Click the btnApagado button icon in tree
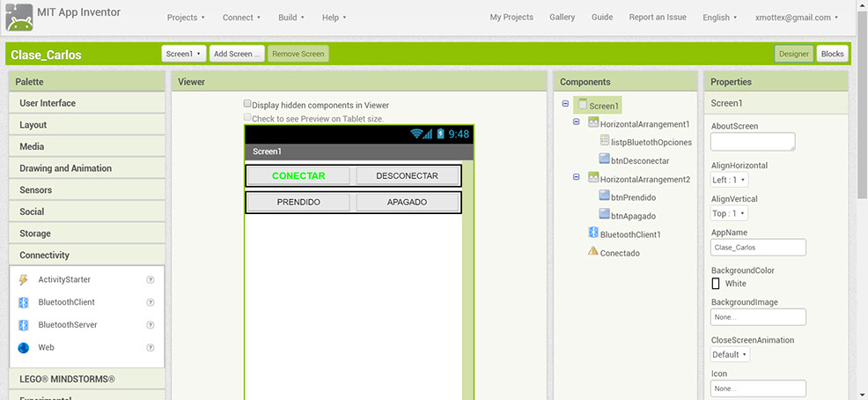 (x=605, y=214)
